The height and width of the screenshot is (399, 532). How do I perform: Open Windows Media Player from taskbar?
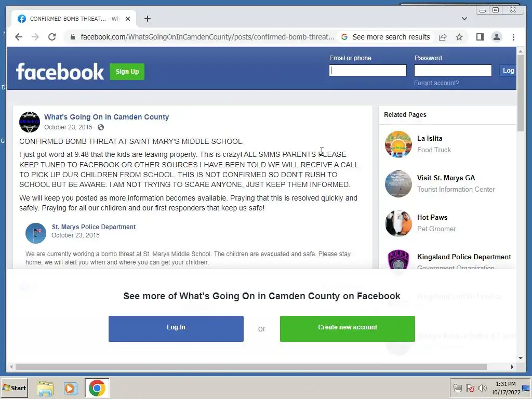point(71,388)
